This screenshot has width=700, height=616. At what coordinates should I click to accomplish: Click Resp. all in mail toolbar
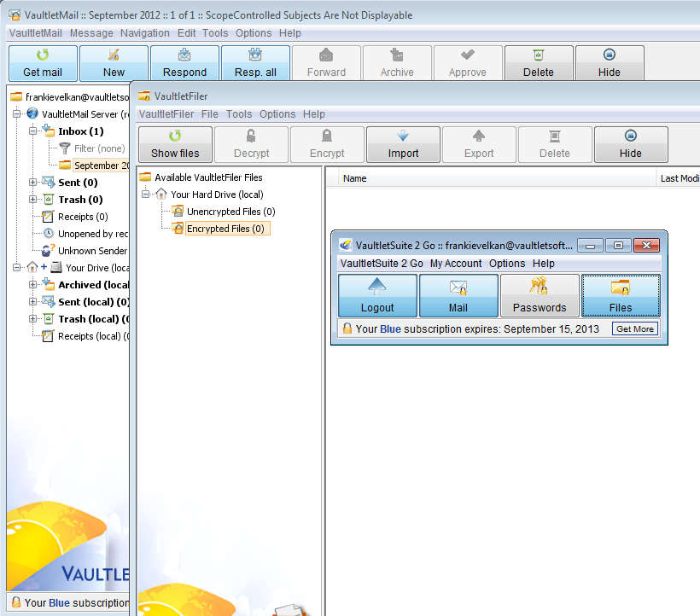pyautogui.click(x=255, y=63)
